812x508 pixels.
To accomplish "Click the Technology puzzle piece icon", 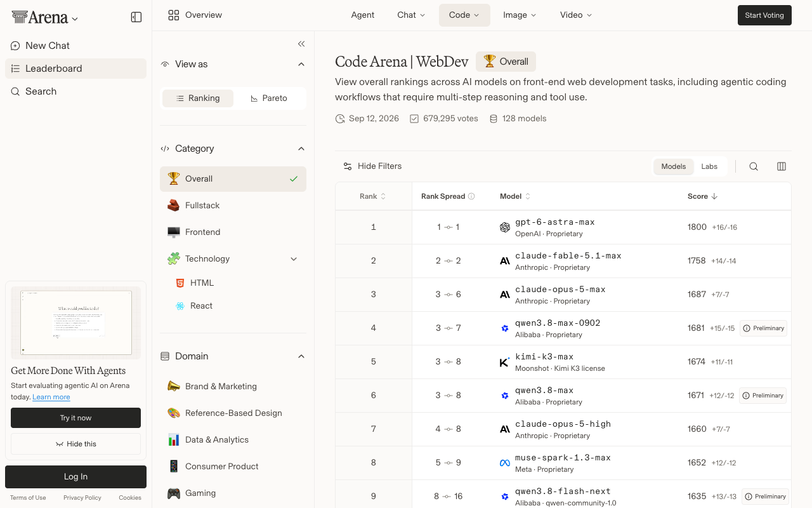I will pos(174,258).
